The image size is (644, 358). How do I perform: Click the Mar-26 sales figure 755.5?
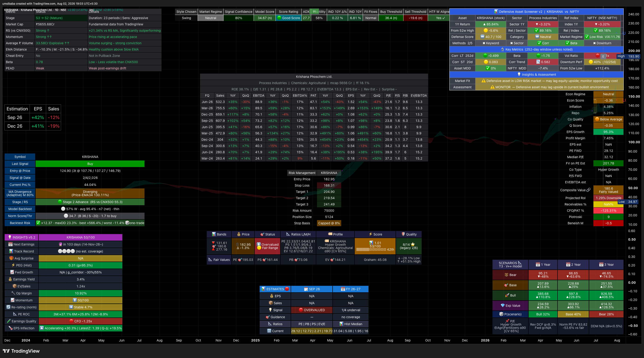coord(220,108)
